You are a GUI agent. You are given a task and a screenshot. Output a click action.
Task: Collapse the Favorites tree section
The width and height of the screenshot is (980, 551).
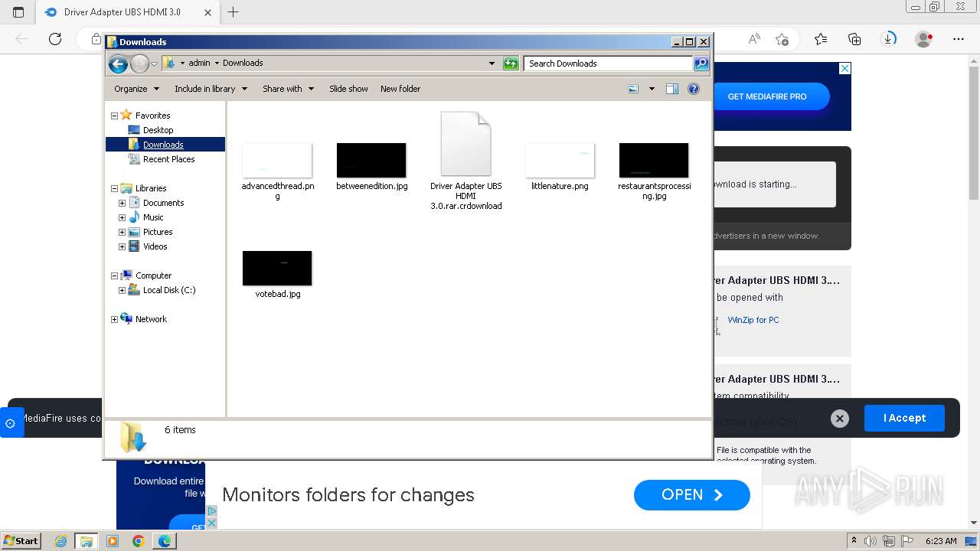click(114, 116)
